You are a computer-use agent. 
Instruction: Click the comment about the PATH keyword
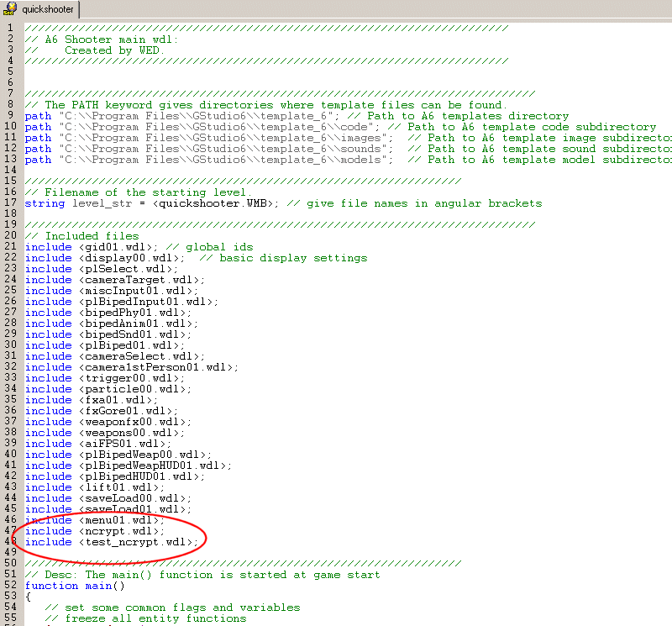(x=265, y=105)
